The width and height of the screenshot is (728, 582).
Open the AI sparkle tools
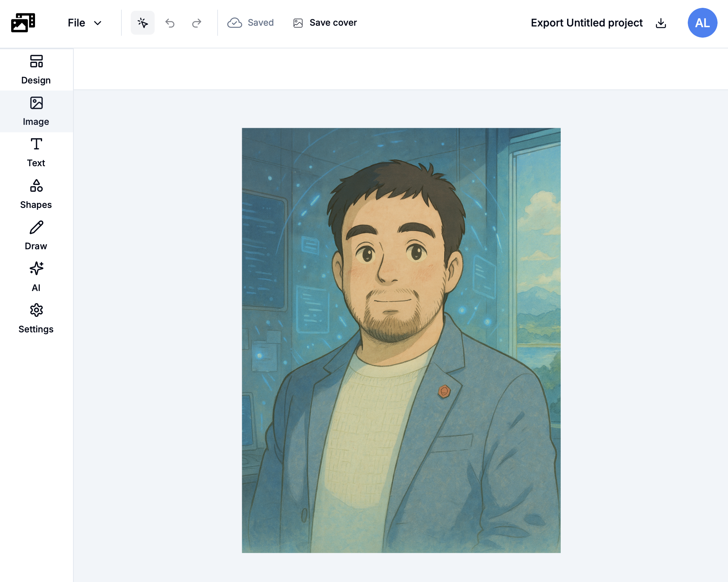coord(36,277)
